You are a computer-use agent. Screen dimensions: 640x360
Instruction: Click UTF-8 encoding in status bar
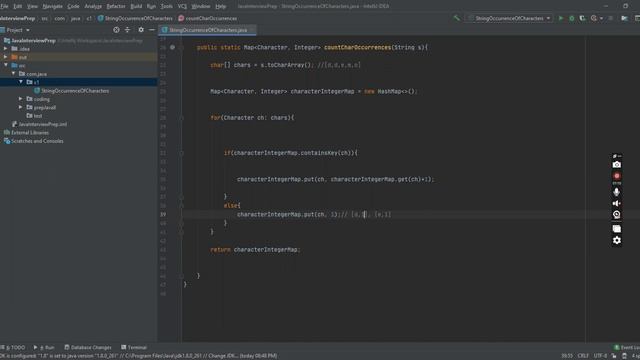coord(600,356)
